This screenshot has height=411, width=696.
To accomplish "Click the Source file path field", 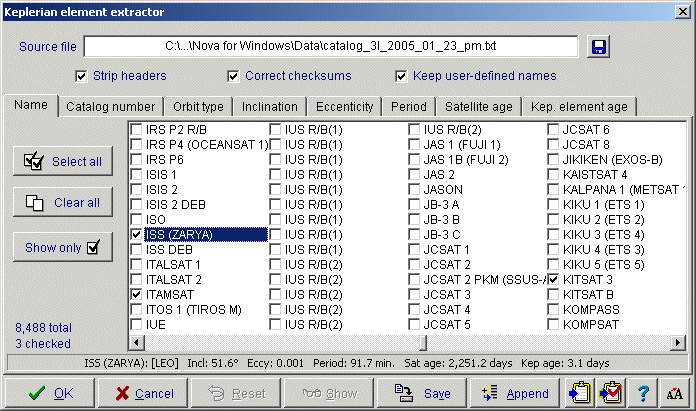I will 331,46.
